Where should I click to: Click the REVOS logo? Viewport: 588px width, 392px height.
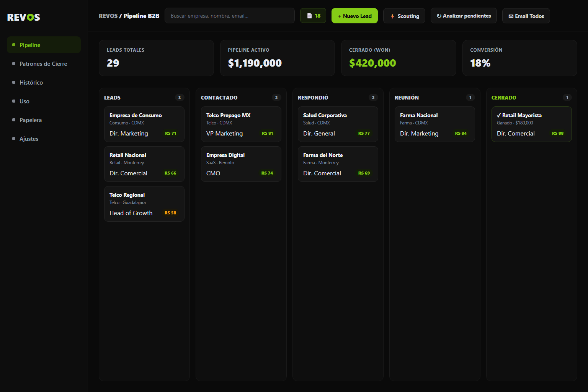pyautogui.click(x=24, y=17)
